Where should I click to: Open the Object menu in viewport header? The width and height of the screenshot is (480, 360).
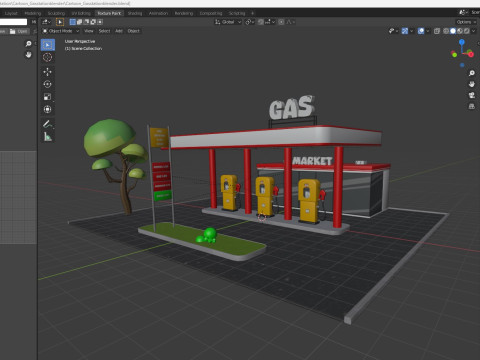point(134,31)
